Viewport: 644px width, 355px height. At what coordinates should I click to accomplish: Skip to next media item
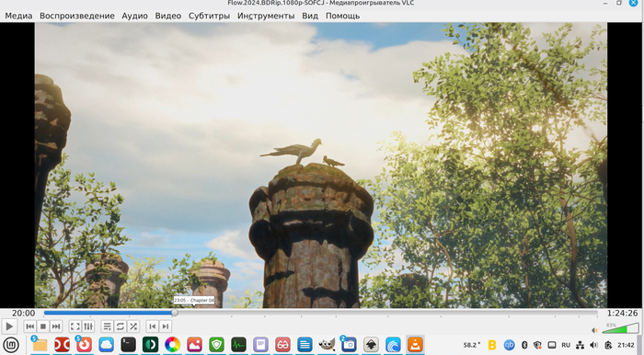[56, 326]
